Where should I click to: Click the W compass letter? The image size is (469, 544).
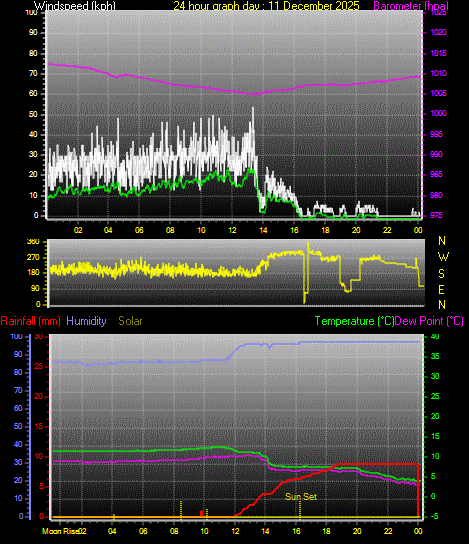click(443, 257)
